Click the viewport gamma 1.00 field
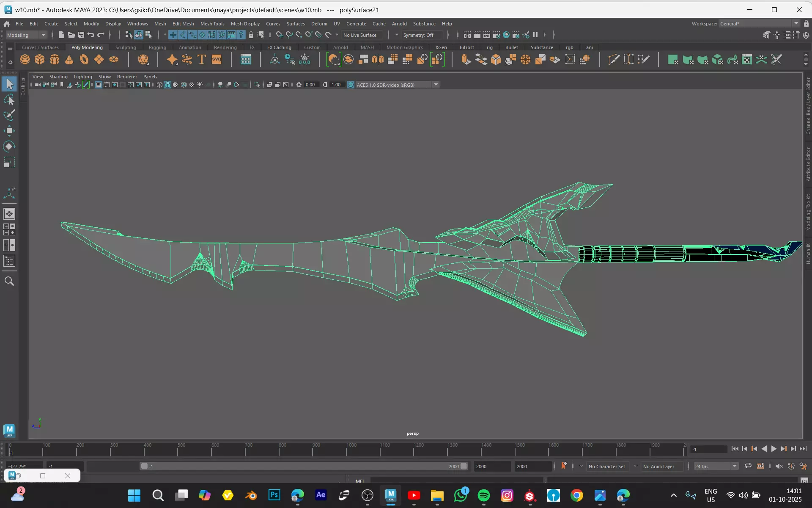 coord(336,85)
